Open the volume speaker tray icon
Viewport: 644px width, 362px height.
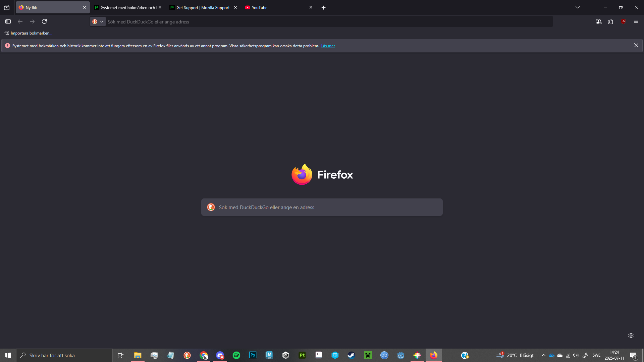pos(576,355)
